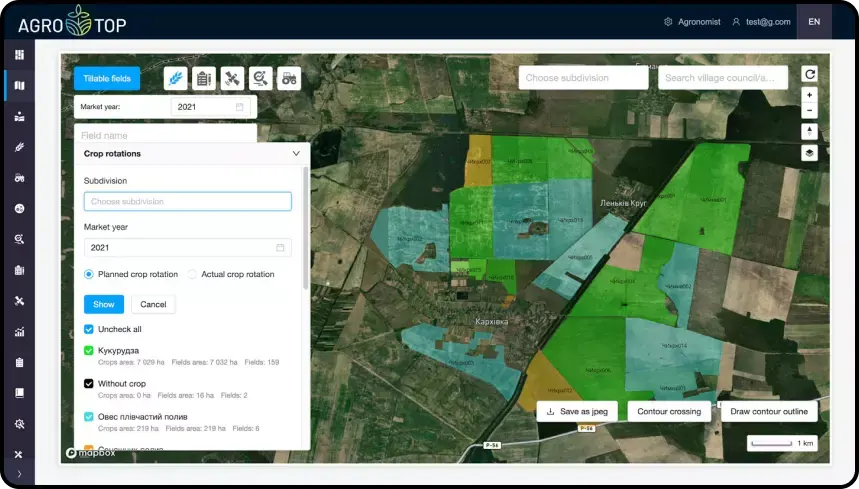This screenshot has height=489, width=859.
Task: Open the satellite icon in sidebar
Action: point(20,301)
